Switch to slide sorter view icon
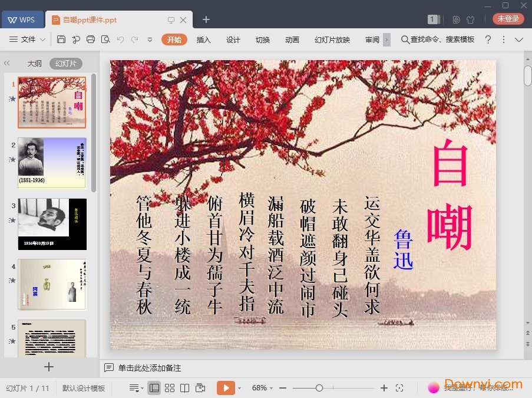 [x=170, y=387]
